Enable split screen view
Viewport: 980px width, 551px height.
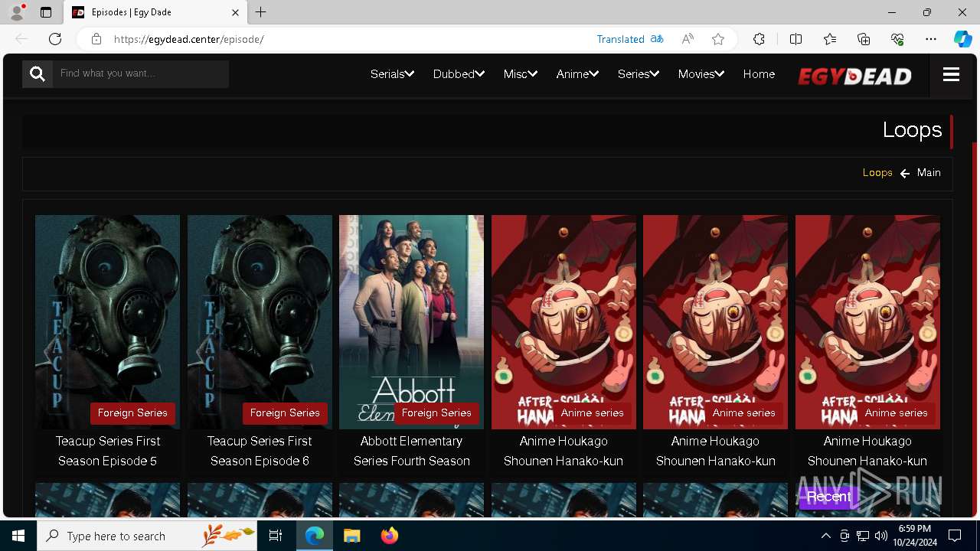pyautogui.click(x=795, y=39)
